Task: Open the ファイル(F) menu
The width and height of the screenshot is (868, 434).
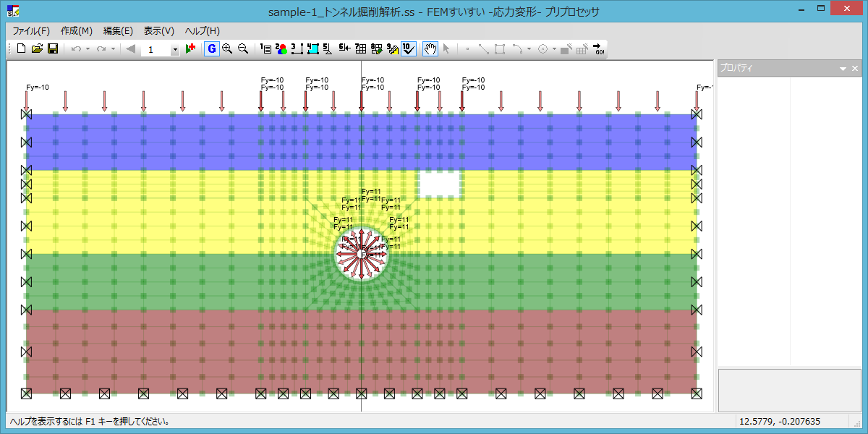Action: pyautogui.click(x=31, y=31)
